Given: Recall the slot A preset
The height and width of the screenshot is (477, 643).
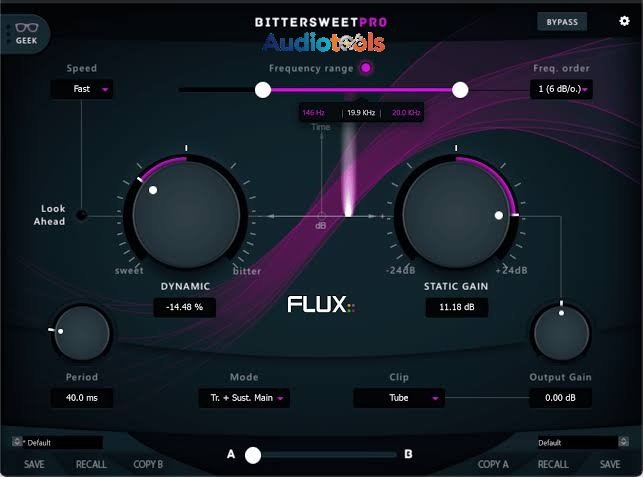Looking at the screenshot, I should (x=91, y=464).
